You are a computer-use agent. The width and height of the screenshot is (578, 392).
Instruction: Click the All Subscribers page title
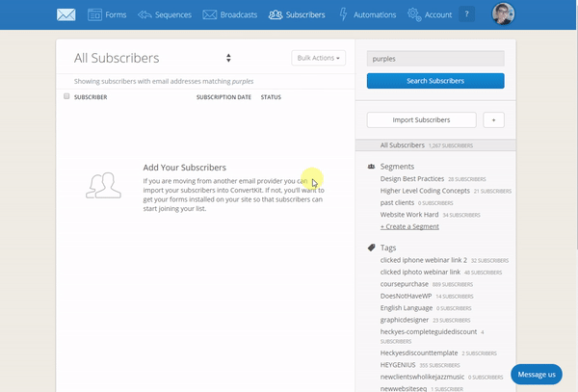[x=117, y=58]
